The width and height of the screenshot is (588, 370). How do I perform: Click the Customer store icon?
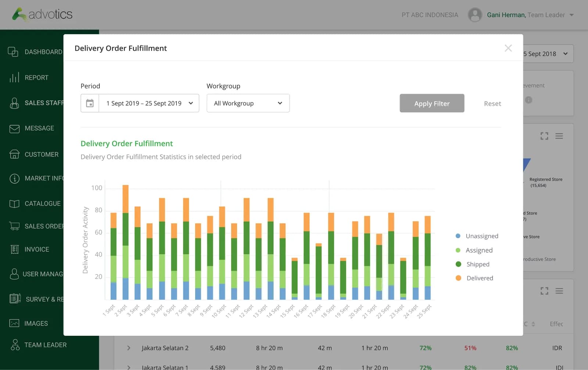point(14,154)
